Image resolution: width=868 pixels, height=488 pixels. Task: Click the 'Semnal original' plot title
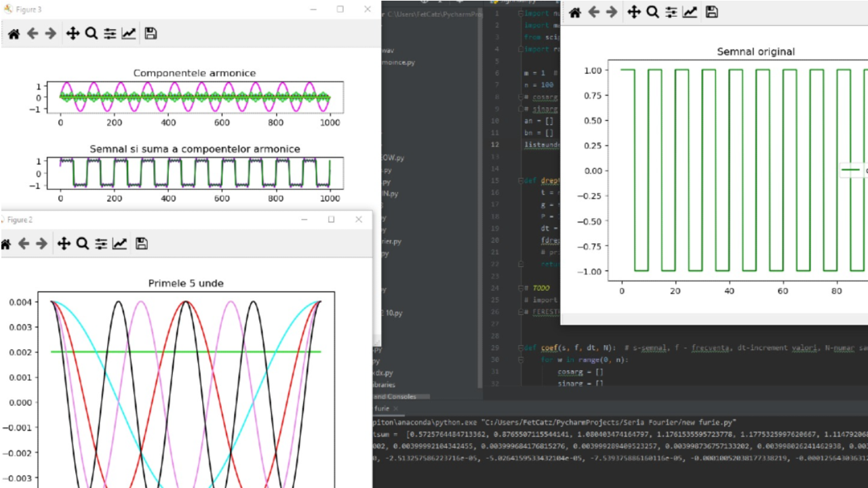click(x=755, y=52)
